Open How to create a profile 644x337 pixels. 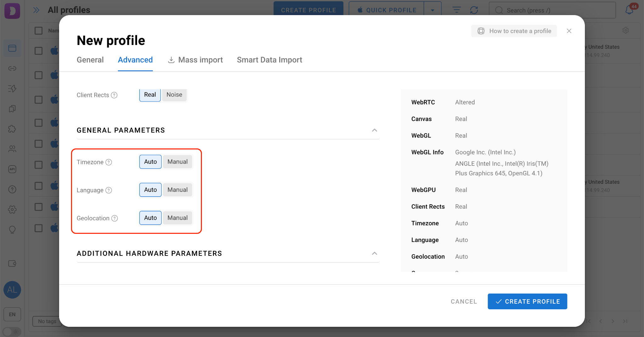[514, 31]
